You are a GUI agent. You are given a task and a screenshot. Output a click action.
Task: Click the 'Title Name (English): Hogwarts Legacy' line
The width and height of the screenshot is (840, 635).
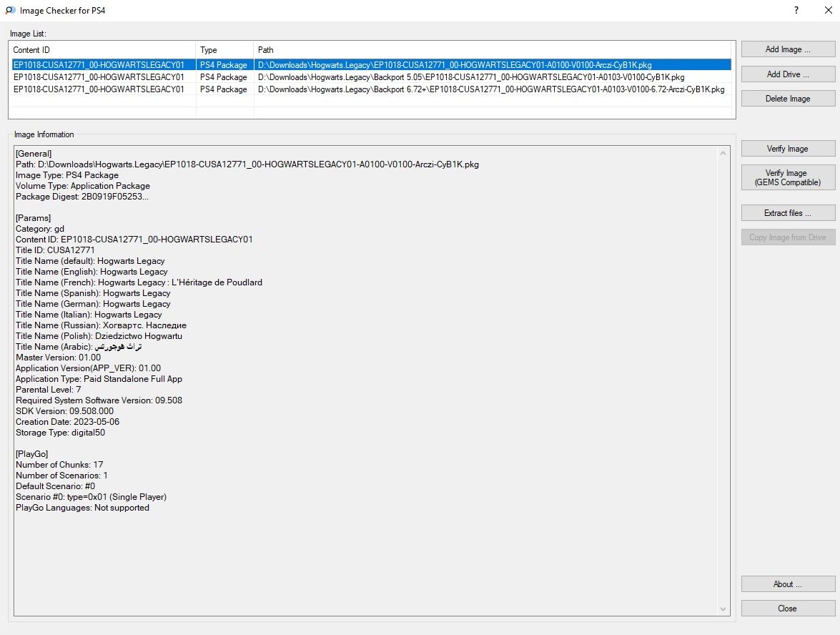click(x=92, y=272)
